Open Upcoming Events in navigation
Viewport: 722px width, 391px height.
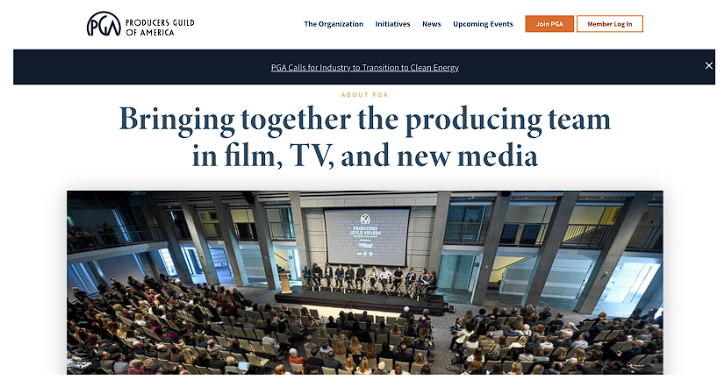point(483,24)
